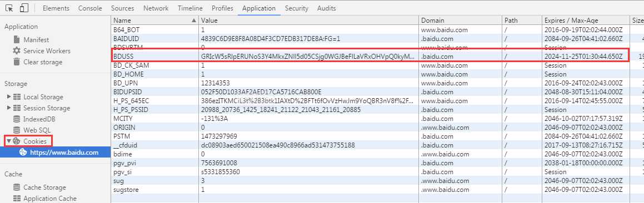Select the sugstore cookie row
This screenshot has width=644, height=203.
377,190
